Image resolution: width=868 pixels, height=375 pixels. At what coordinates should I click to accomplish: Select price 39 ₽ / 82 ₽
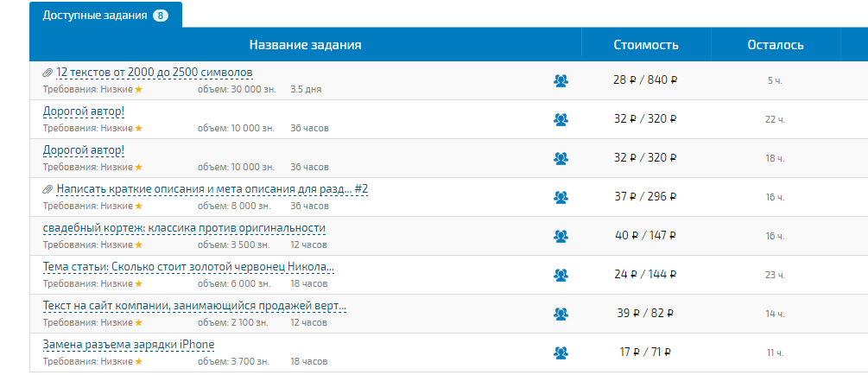(645, 313)
